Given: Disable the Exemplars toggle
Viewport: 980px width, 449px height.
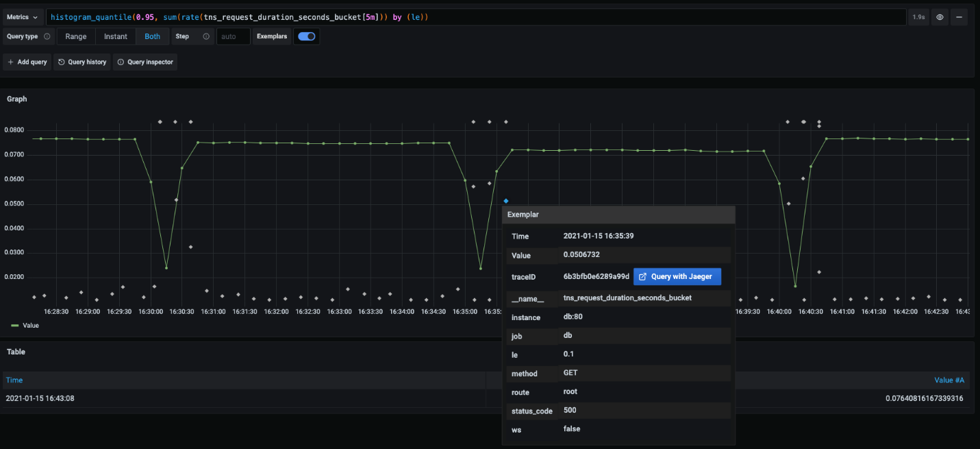Looking at the screenshot, I should (x=306, y=36).
